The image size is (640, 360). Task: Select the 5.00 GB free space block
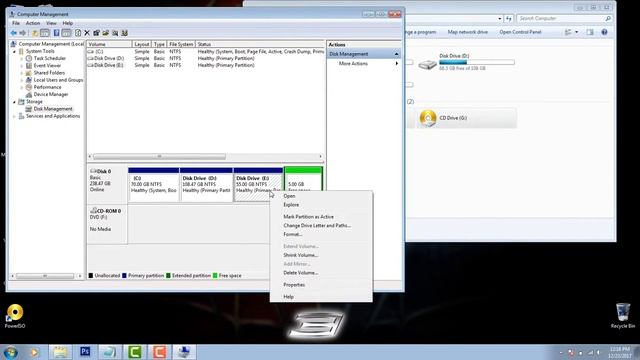pos(303,180)
